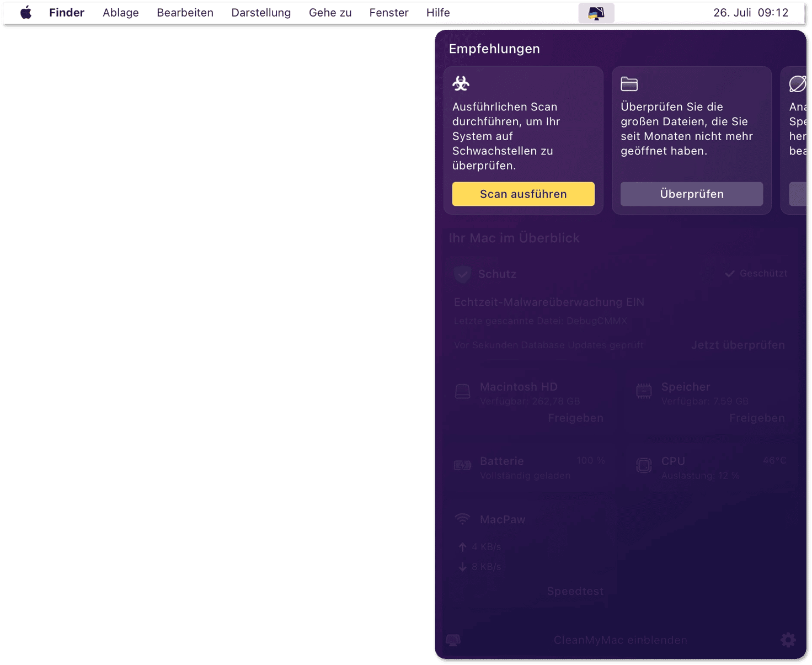Open the Bearbeiten menu
The width and height of the screenshot is (812, 665).
click(x=185, y=12)
